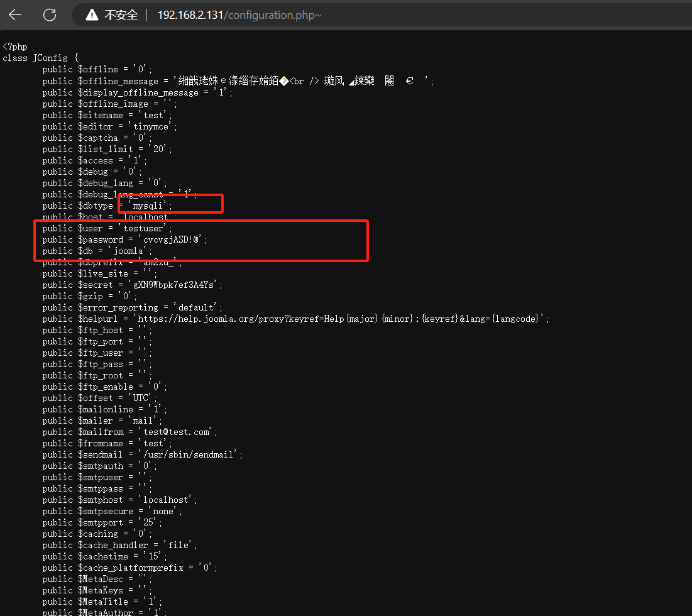Click the '$smtpsecure = 'none'' line
This screenshot has width=692, height=616.
pyautogui.click(x=112, y=512)
